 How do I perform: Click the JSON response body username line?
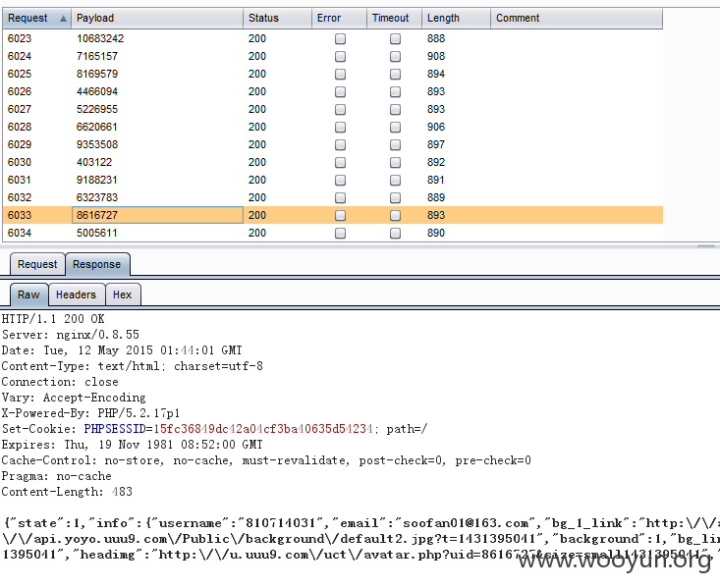pyautogui.click(x=360, y=523)
